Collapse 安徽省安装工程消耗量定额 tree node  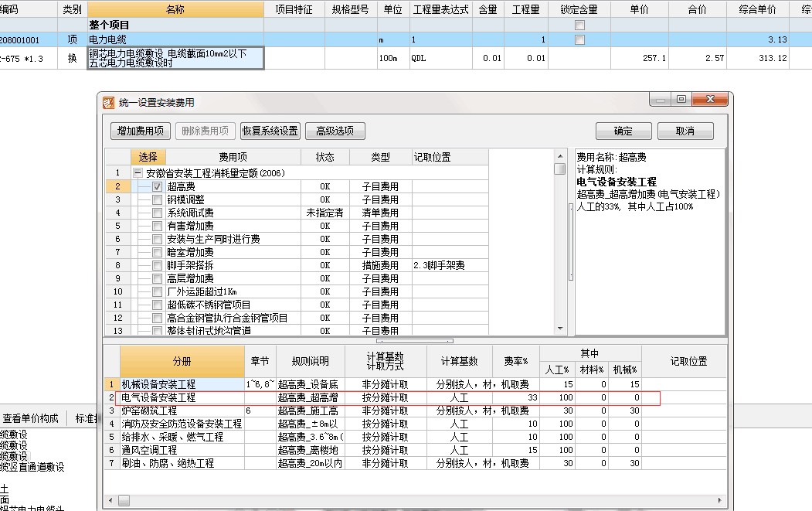tap(138, 173)
